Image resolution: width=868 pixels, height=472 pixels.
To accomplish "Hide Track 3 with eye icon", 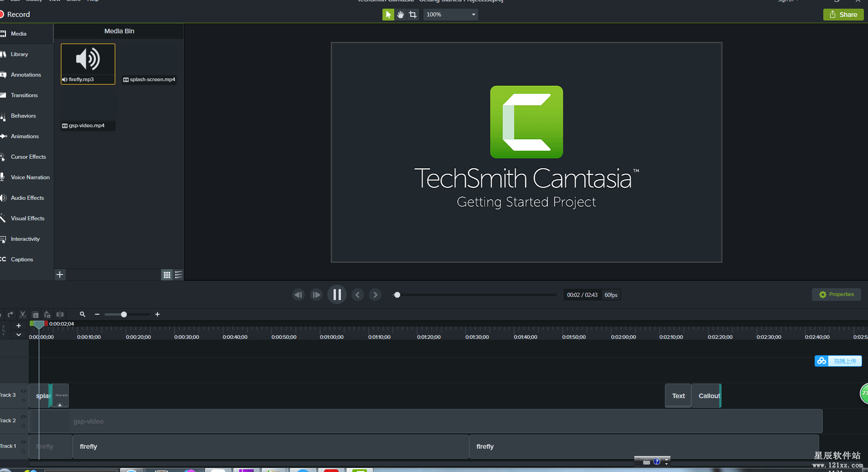I will (x=23, y=391).
